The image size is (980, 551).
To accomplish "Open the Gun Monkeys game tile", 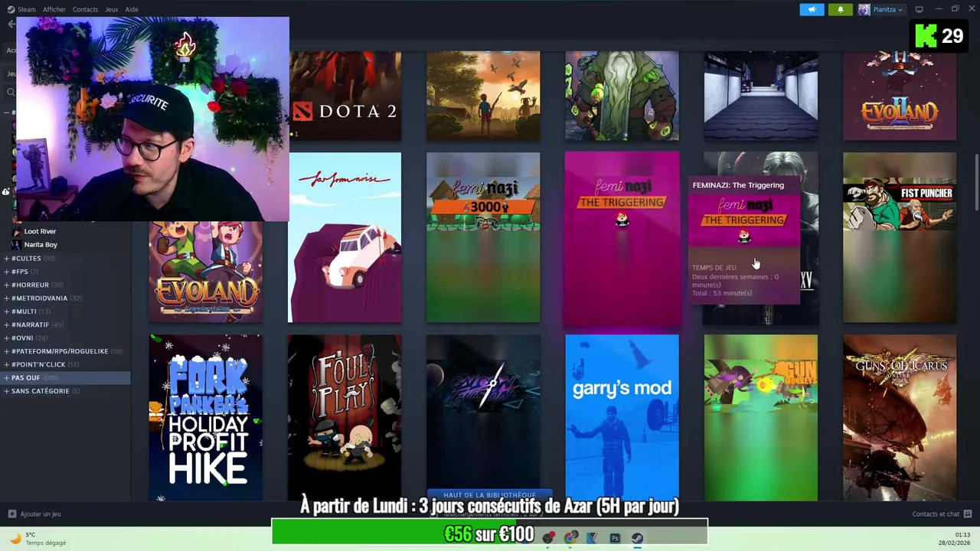I will point(760,417).
